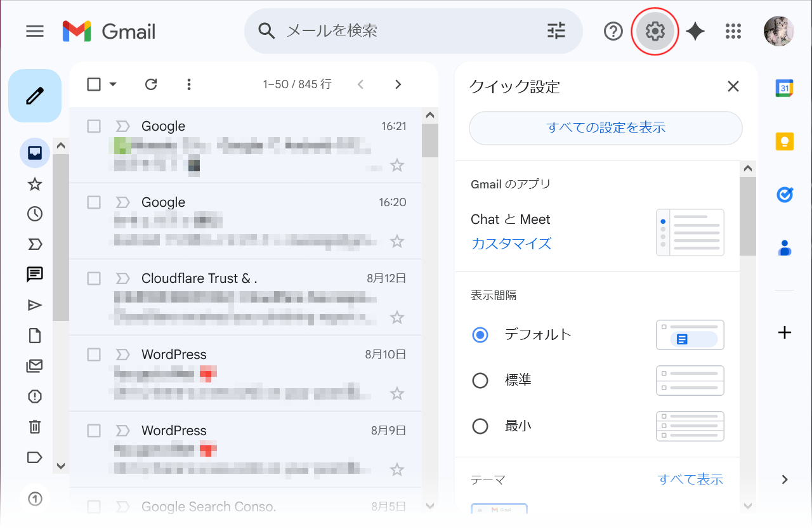Open the Help question mark icon

(x=613, y=31)
